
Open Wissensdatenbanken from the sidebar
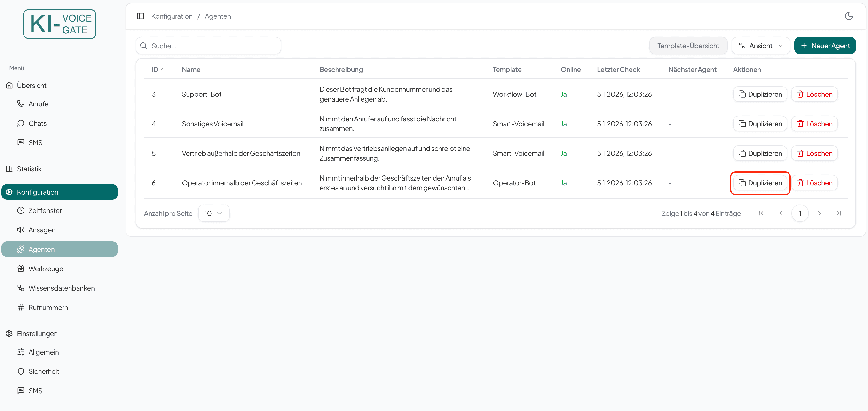[x=61, y=288]
